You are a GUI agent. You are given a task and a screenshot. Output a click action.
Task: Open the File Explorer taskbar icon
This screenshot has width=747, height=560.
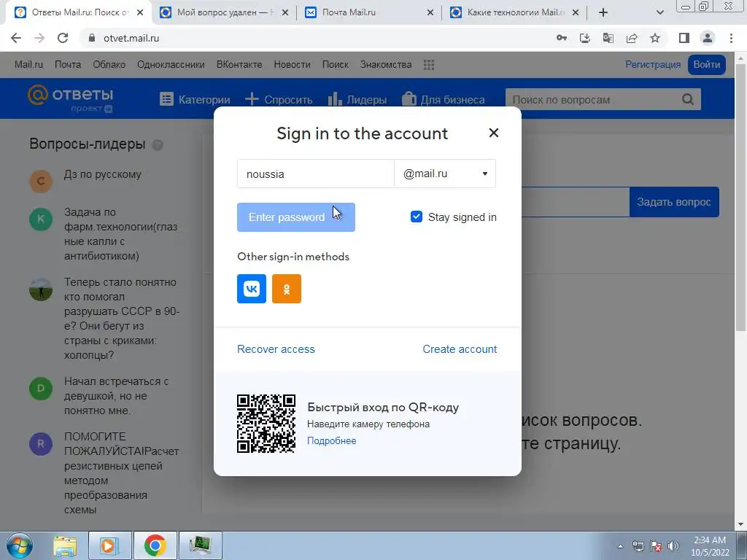click(x=65, y=545)
